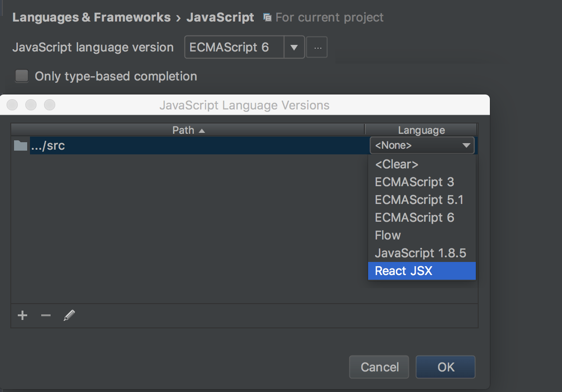Choose '<Clear>' to reset the language
Viewport: 562px width, 392px height.
tap(396, 164)
